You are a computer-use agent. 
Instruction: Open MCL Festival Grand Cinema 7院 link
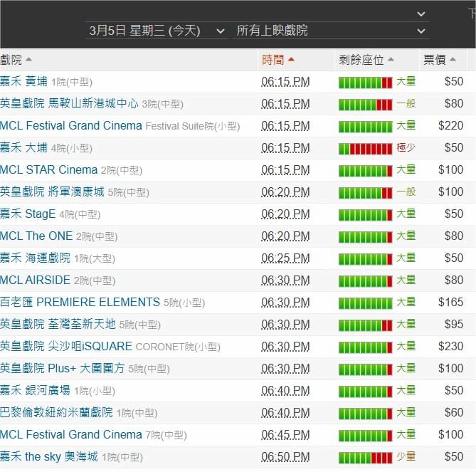71,434
